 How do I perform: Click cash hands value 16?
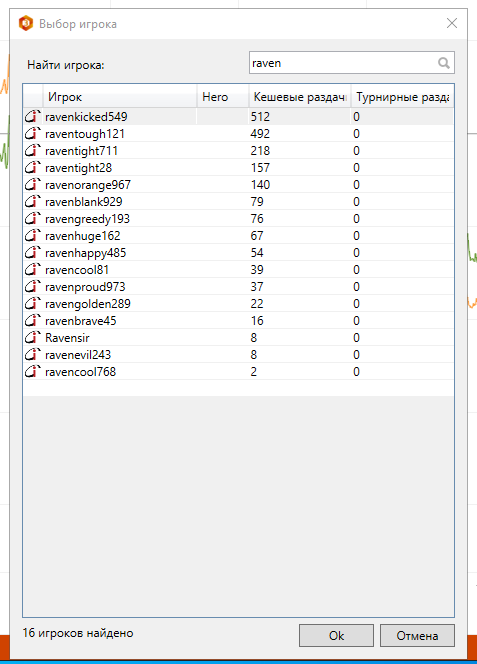pyautogui.click(x=257, y=321)
